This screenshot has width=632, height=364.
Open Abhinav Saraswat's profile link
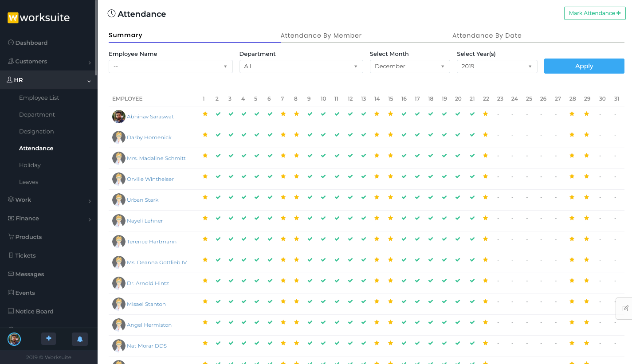click(x=150, y=117)
